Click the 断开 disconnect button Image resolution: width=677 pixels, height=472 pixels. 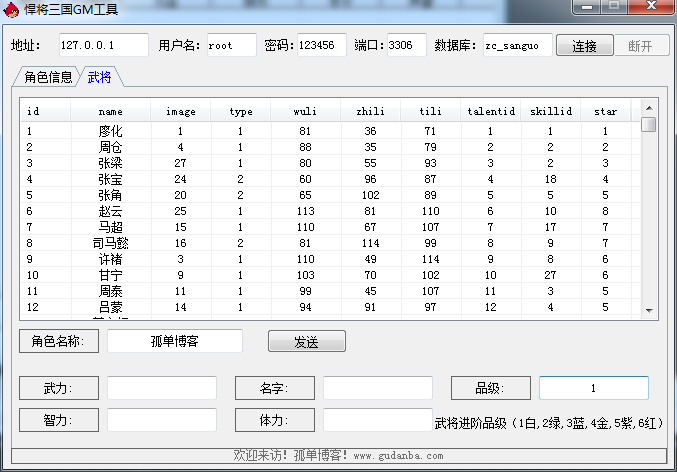(x=641, y=45)
